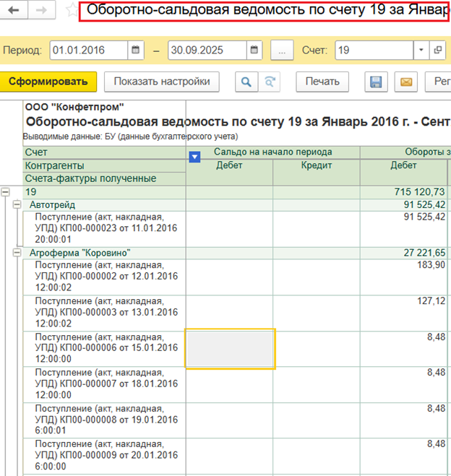Open calendar for start date 01.01.2016
Viewport: 451px width, 476px height.
coord(135,50)
